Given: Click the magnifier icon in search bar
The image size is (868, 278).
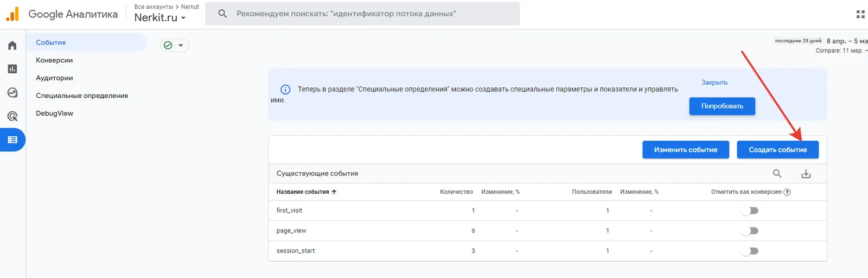Looking at the screenshot, I should pos(222,14).
